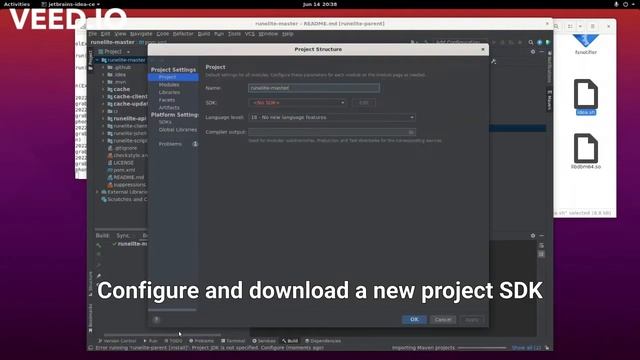
Task: Open the Structure vertical side tab
Action: (91, 284)
